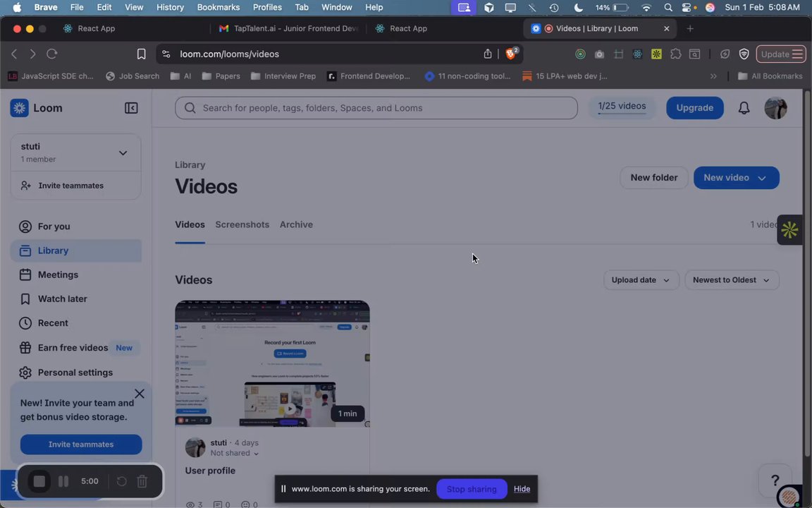Screen dimensions: 812x508
Task: Click the New folder button
Action: click(653, 177)
